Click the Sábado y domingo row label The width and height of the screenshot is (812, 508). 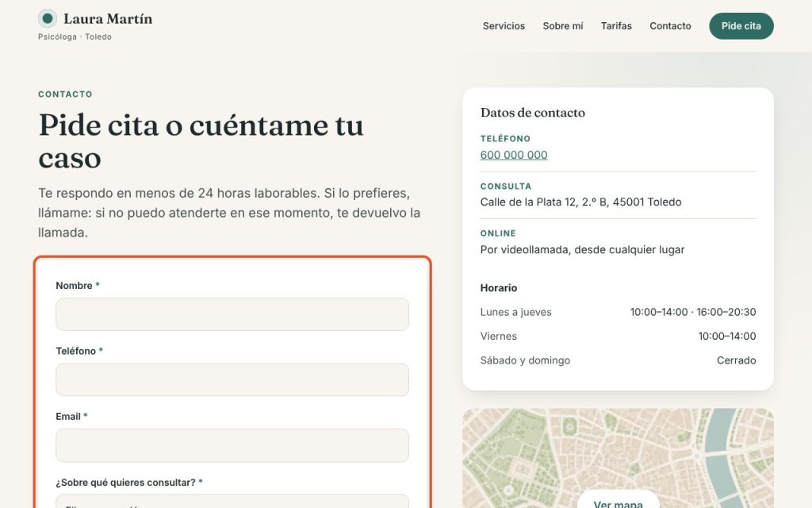[x=525, y=360]
